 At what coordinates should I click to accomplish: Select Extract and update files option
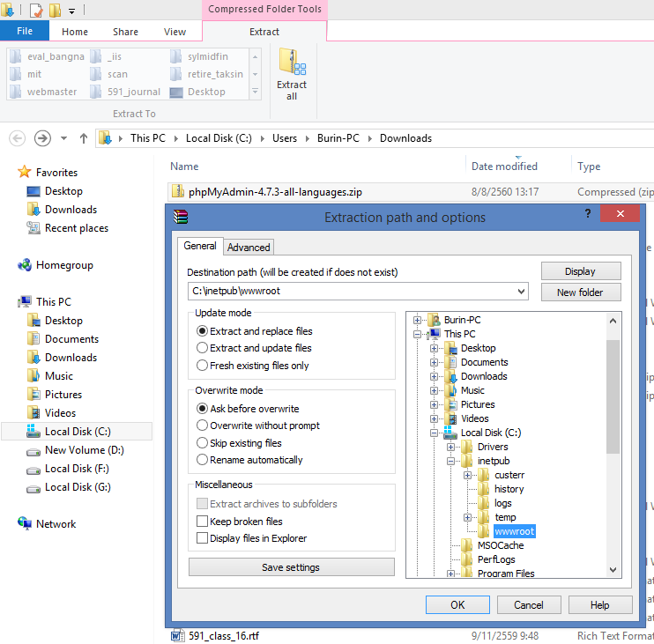[254, 348]
